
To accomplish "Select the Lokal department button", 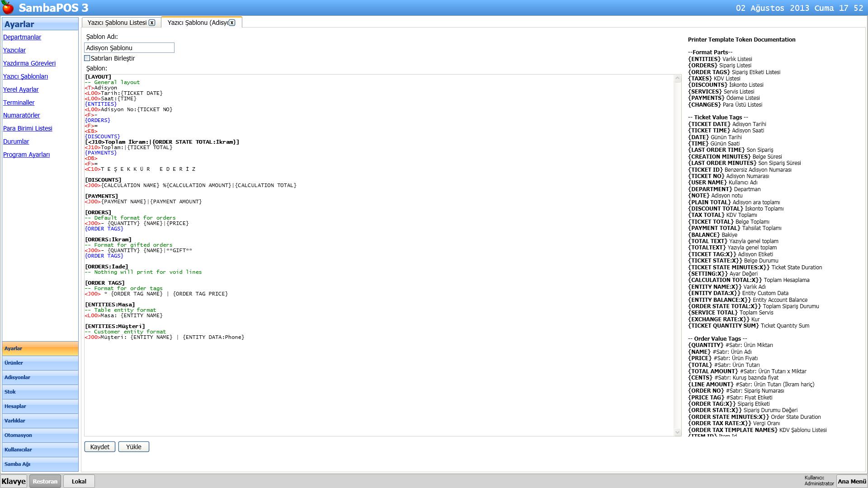I will 79,481.
